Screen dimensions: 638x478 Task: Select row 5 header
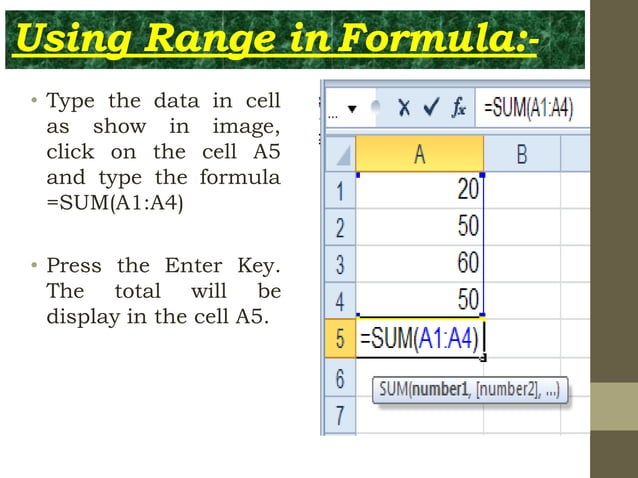[341, 338]
